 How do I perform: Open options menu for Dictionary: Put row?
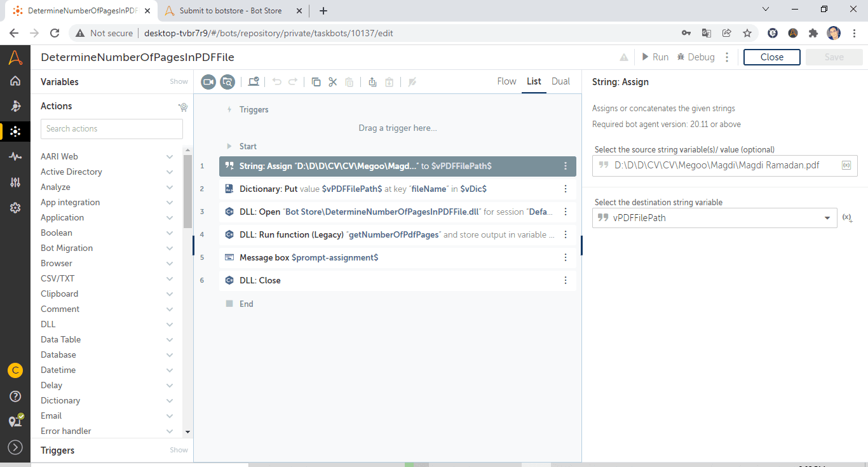pyautogui.click(x=566, y=189)
